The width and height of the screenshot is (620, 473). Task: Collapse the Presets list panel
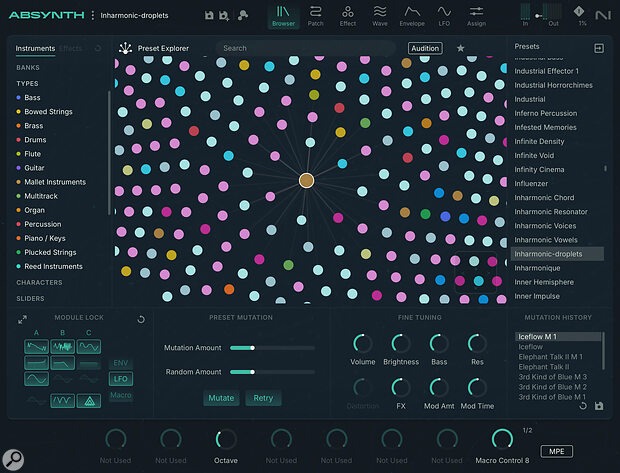[x=599, y=48]
